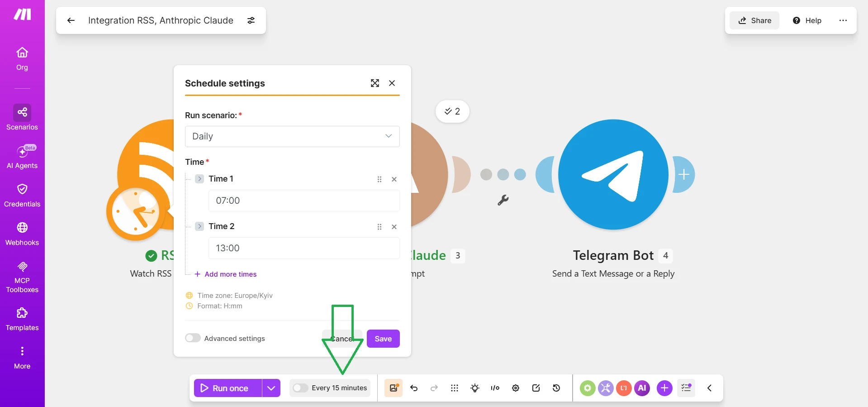Viewport: 868px width, 407px height.
Task: Toggle the Every 15 minutes schedule switch
Action: 300,388
